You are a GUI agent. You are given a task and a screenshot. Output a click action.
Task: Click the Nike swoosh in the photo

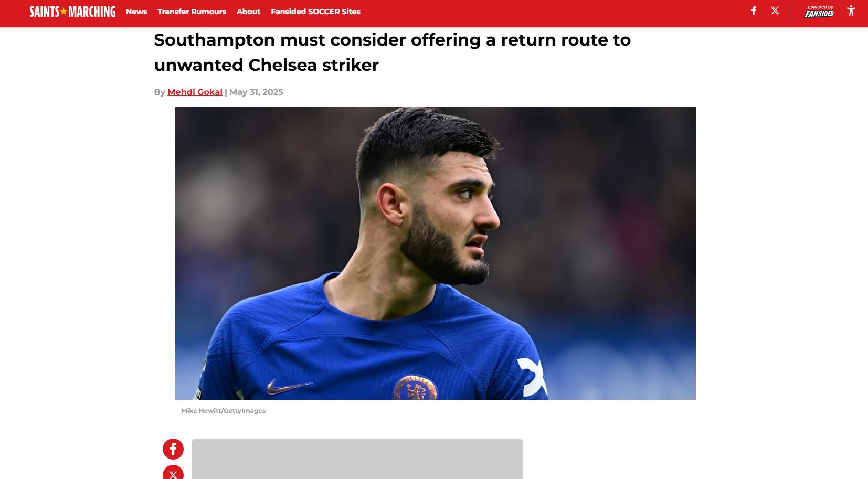[288, 387]
